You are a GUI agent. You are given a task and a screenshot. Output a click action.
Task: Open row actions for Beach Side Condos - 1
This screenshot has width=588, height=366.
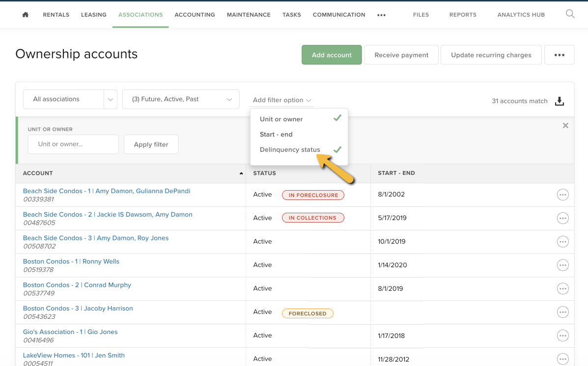tap(562, 195)
